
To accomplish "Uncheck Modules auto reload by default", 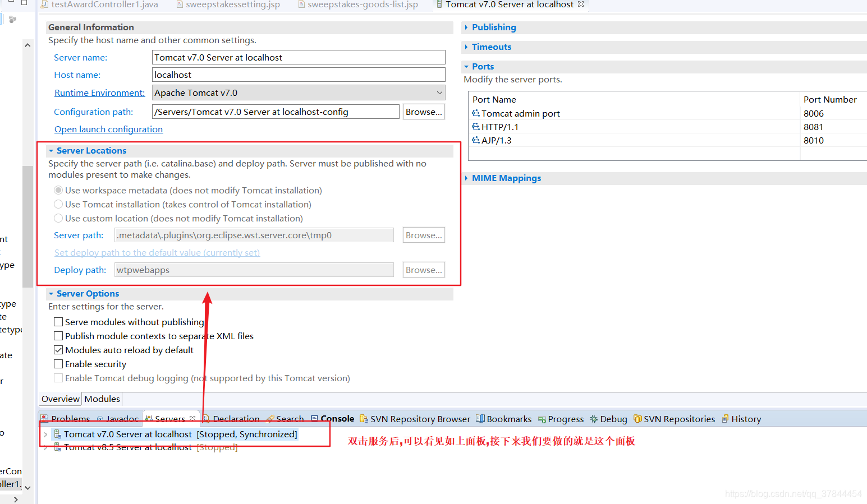I will tap(58, 350).
